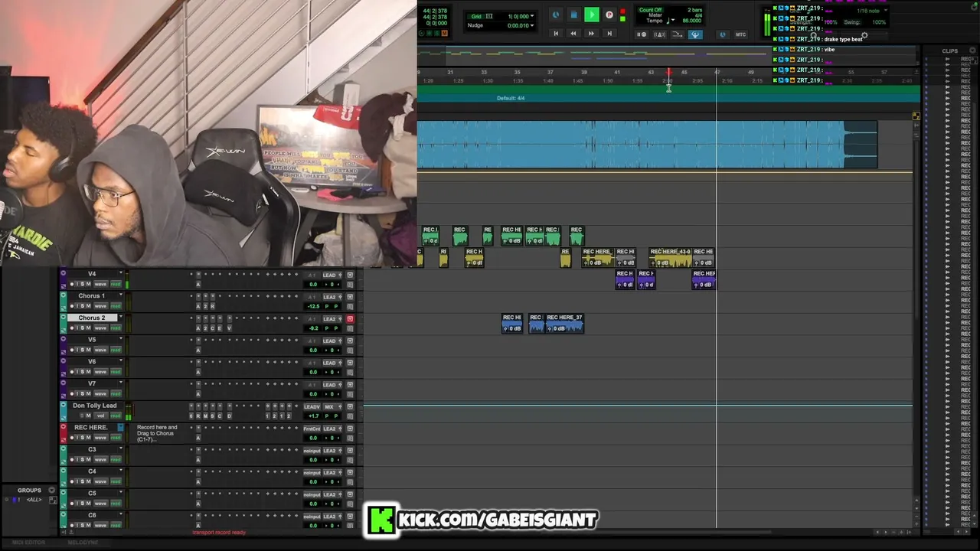Image resolution: width=980 pixels, height=551 pixels.
Task: Click the REC HERE. red track color strip
Action: tap(63, 432)
